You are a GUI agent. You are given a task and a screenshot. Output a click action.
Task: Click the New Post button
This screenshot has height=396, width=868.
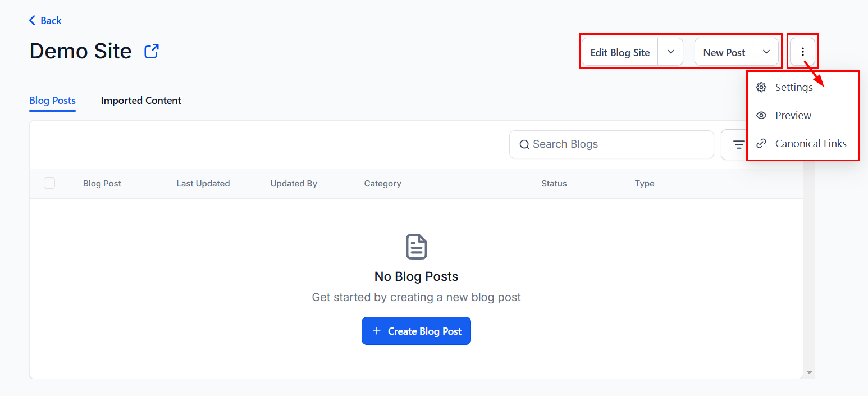[x=724, y=52]
